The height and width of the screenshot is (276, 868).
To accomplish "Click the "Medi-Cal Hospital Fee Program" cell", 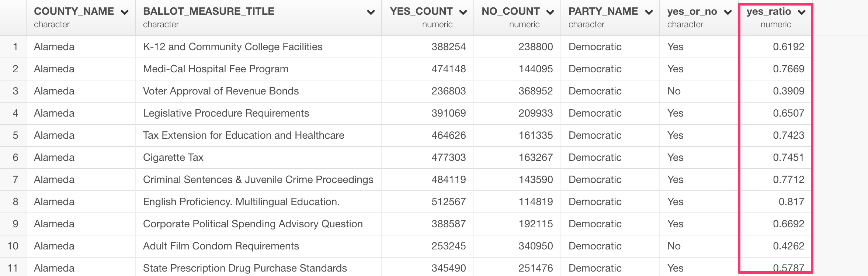I will pos(216,69).
